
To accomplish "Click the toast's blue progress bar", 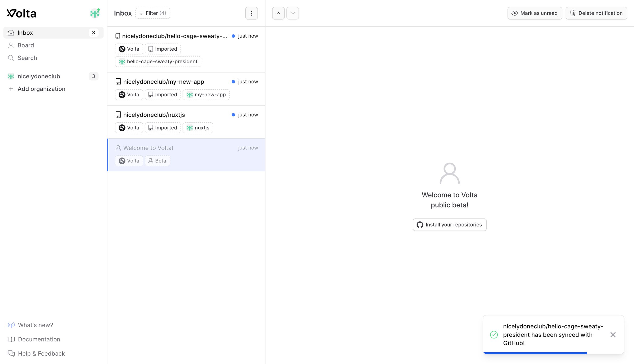I will [x=535, y=353].
